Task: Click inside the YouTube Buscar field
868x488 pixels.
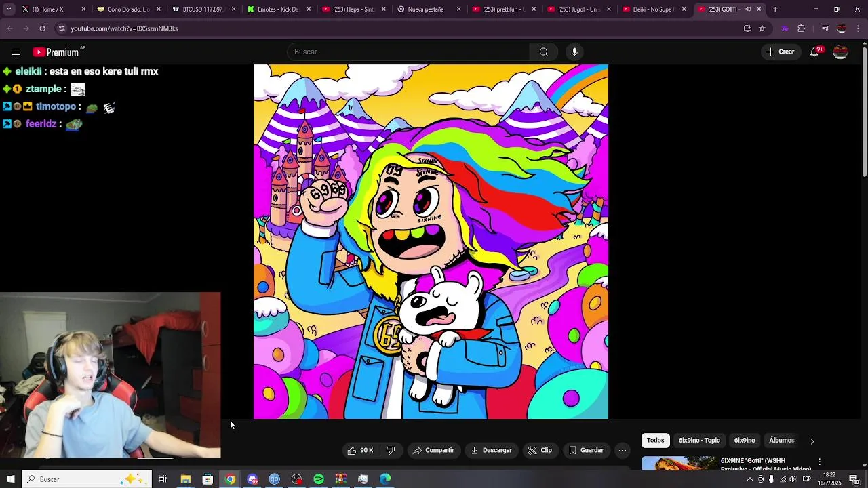Action: pos(409,52)
